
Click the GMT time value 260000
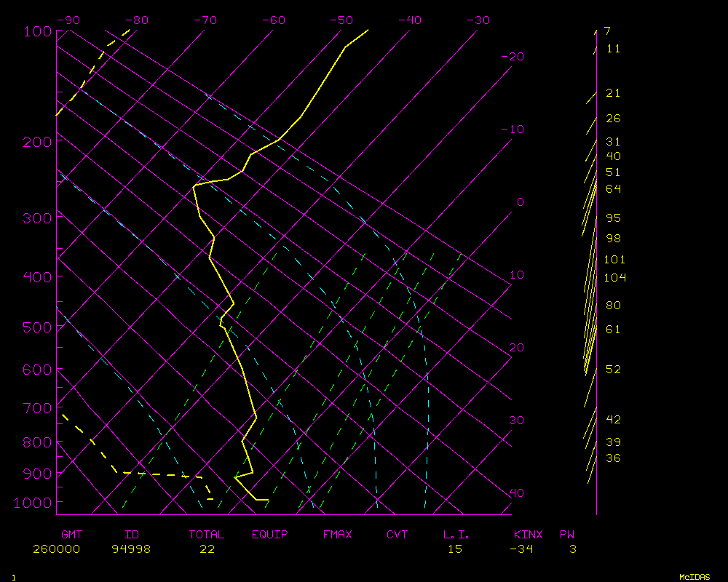[x=56, y=549]
